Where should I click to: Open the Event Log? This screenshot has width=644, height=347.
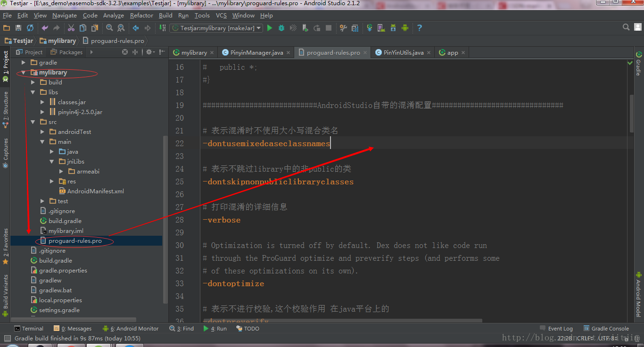[x=556, y=329]
